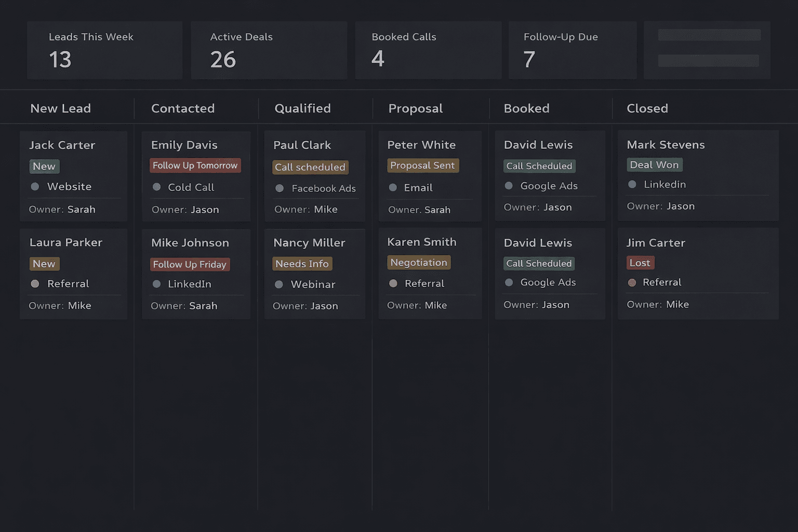The image size is (798, 532).
Task: Click the Website source dot on Jack Carter's card
Action: [x=34, y=187]
